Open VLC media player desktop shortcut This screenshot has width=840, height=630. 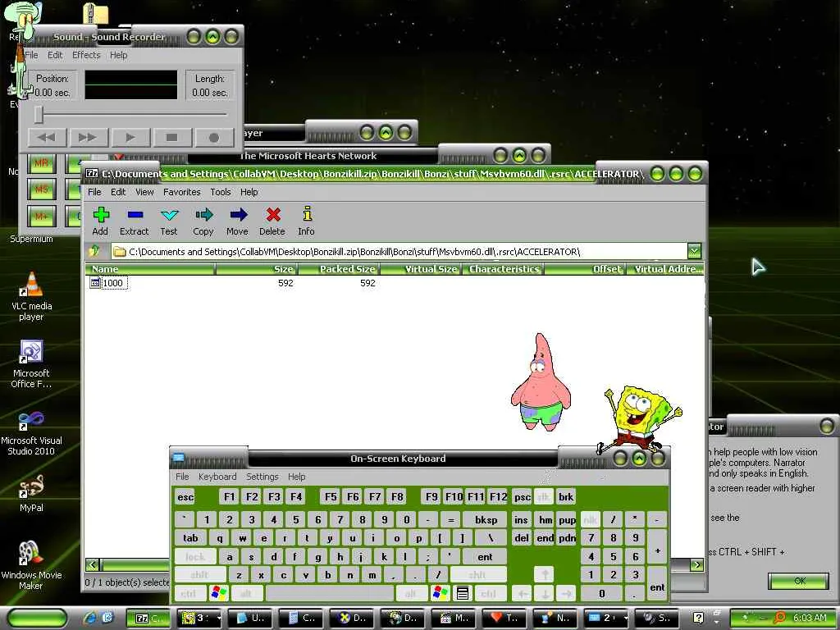(31, 296)
